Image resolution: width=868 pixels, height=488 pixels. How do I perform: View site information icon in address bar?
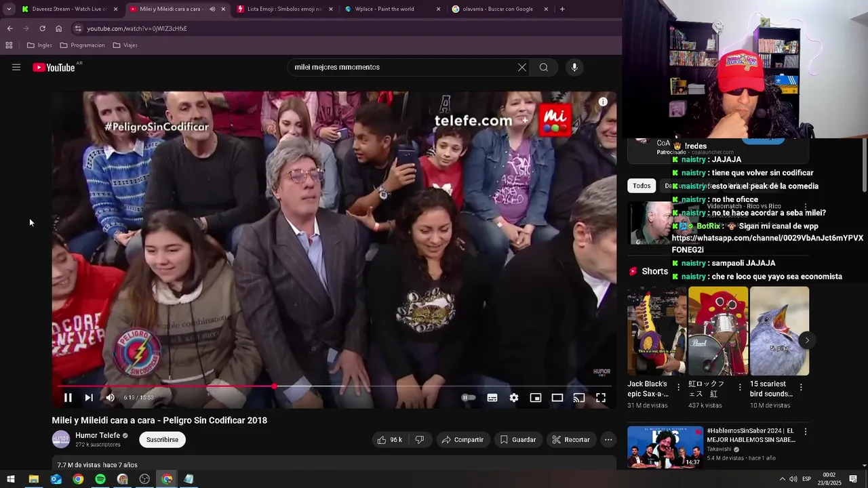coord(78,28)
